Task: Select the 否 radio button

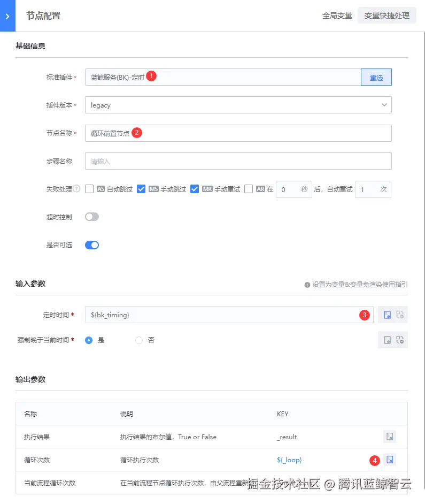Action: point(139,340)
